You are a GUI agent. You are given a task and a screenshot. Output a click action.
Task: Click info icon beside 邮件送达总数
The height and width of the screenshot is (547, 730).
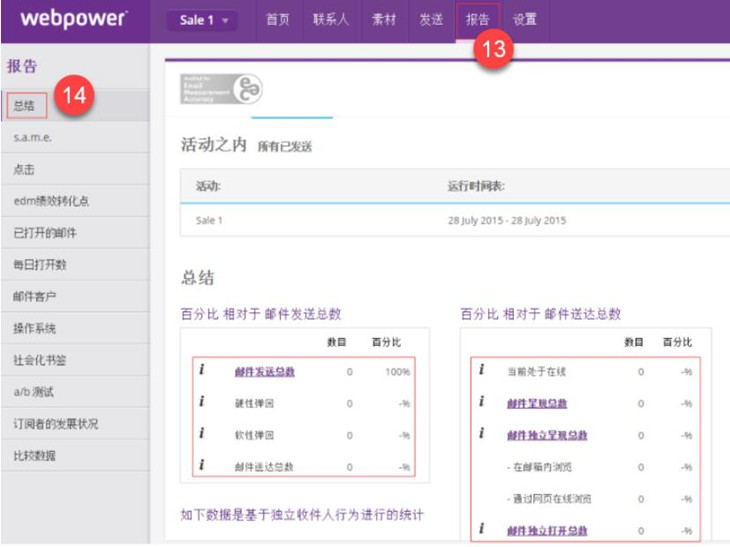tap(202, 465)
